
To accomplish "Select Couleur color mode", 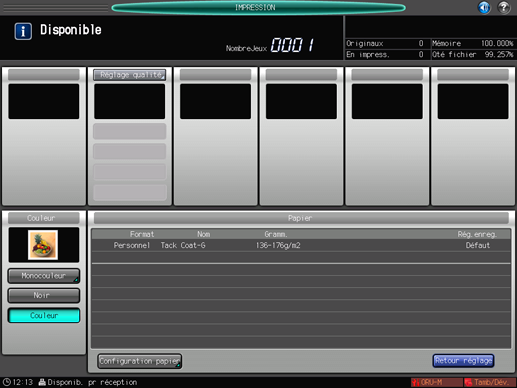I will (44, 315).
